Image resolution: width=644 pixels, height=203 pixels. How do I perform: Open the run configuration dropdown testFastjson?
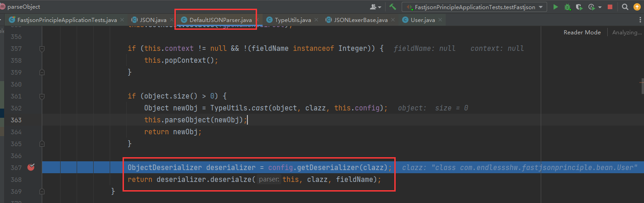(x=474, y=7)
